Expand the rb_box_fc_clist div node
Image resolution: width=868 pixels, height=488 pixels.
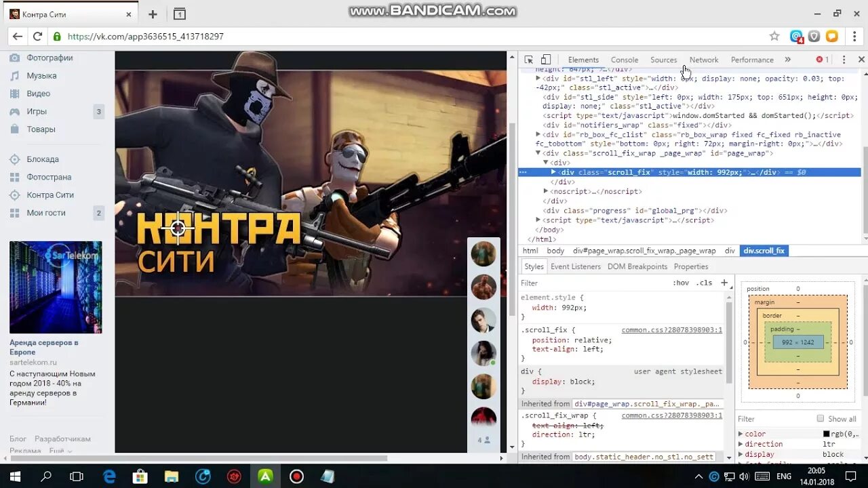(x=538, y=134)
